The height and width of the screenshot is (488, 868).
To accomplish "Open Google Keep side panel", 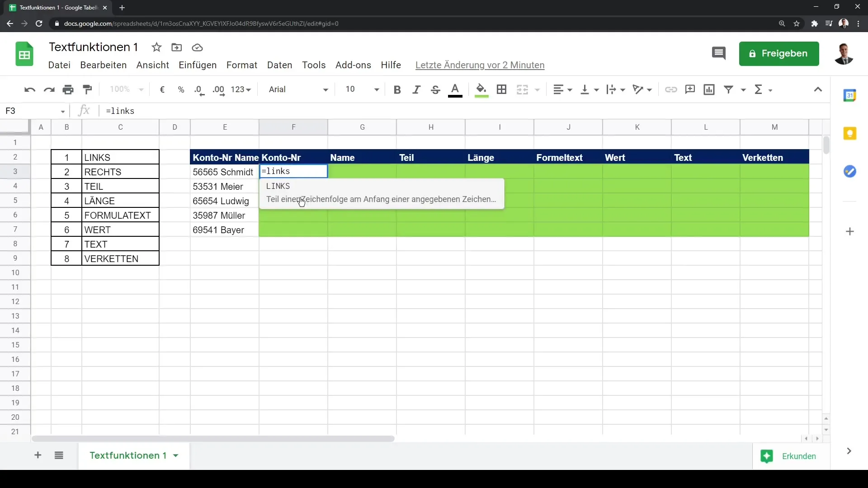I will coord(850,133).
